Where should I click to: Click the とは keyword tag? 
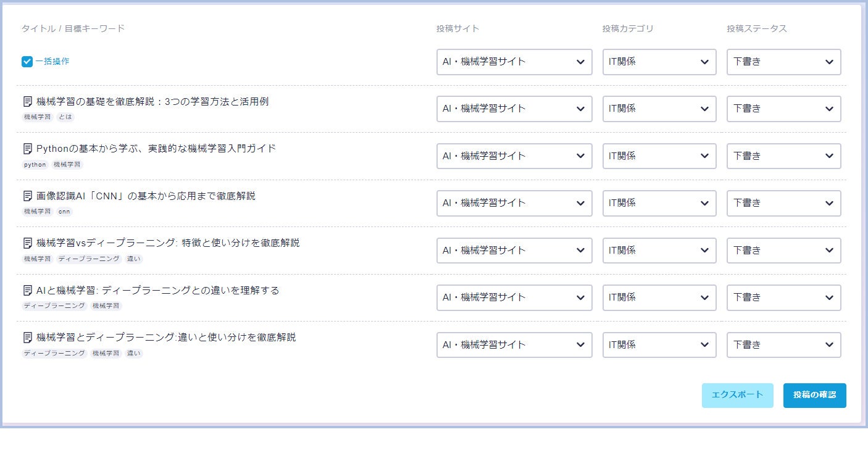[x=65, y=117]
